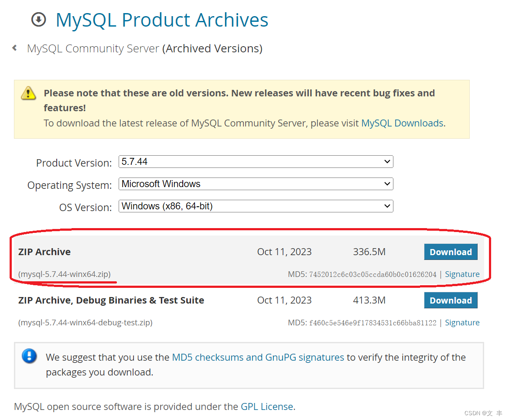
Task: Download the Debug Binaries & Test Suite
Action: coord(451,300)
